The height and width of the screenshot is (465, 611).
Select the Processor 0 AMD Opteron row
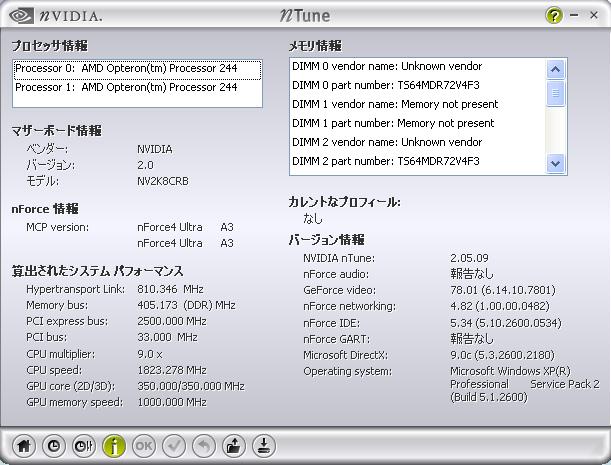pyautogui.click(x=137, y=69)
